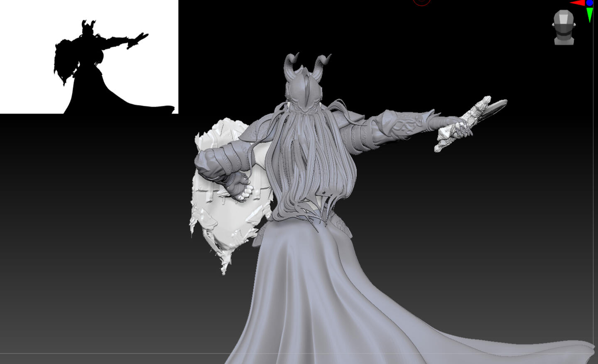598x364 pixels.
Task: Click the red X-axis cone
Action: point(578,3)
